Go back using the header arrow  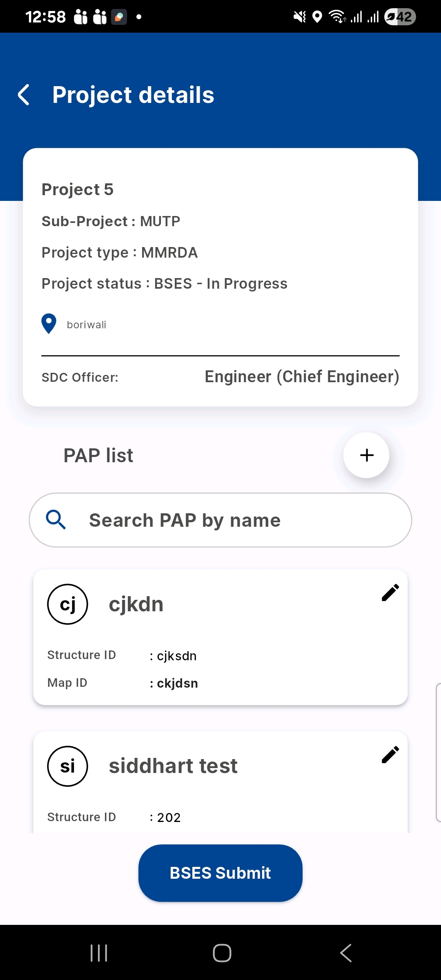tap(24, 95)
